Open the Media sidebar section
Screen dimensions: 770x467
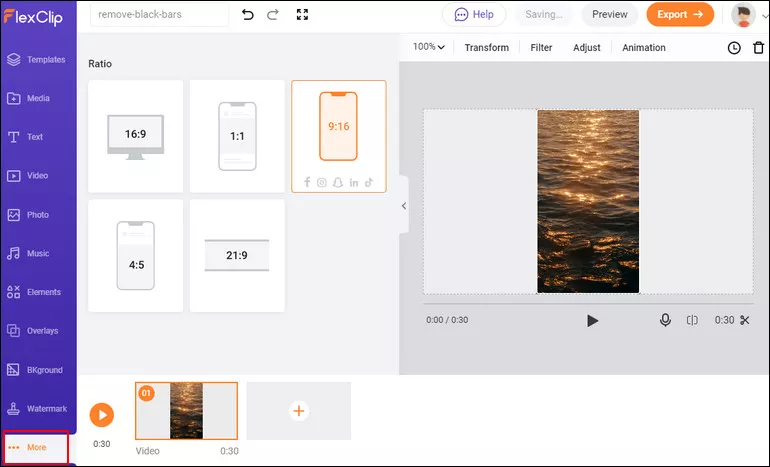28,98
